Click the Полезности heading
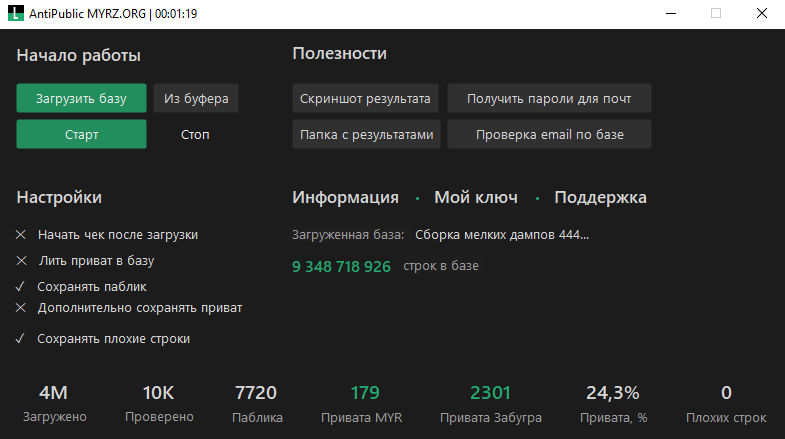785x439 pixels. 339,54
